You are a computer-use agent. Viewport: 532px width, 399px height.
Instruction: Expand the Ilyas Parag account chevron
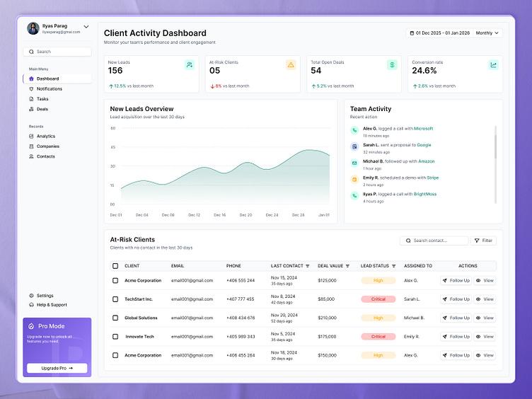point(86,26)
